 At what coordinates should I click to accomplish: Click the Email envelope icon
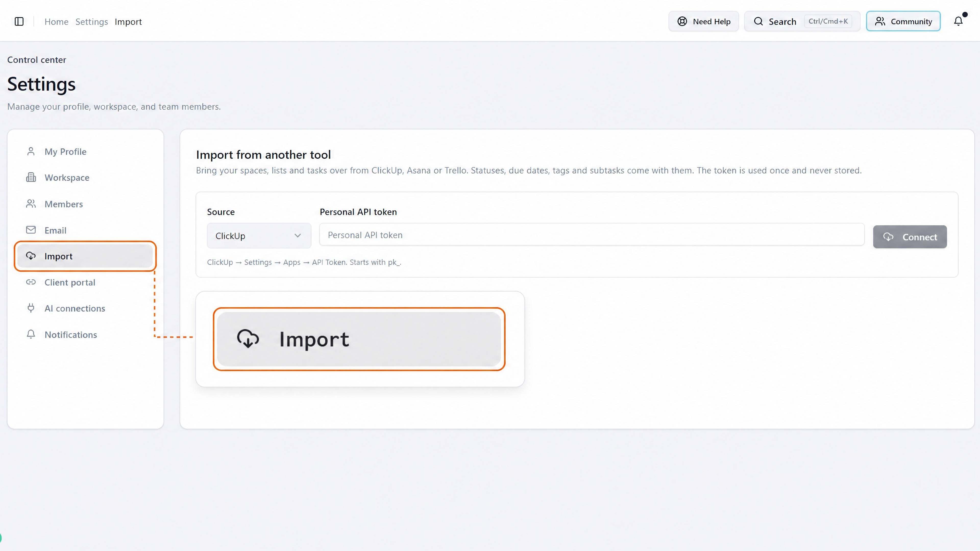tap(31, 230)
